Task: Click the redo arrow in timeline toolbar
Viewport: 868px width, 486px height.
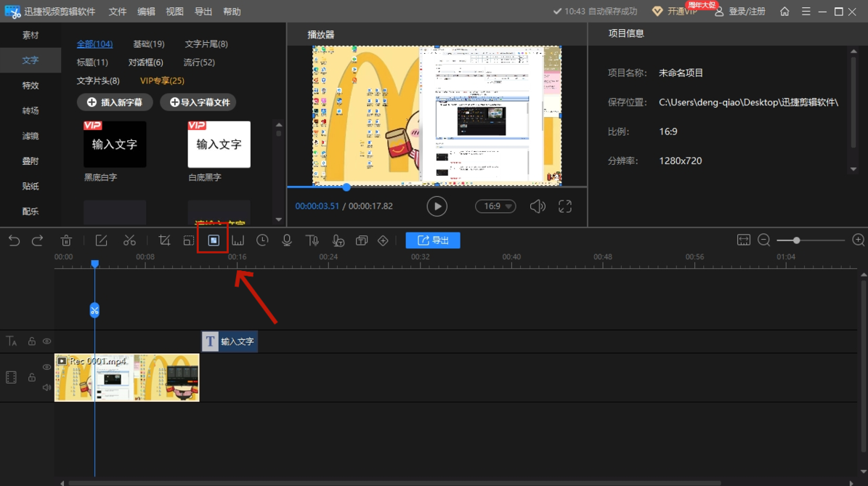Action: [37, 240]
